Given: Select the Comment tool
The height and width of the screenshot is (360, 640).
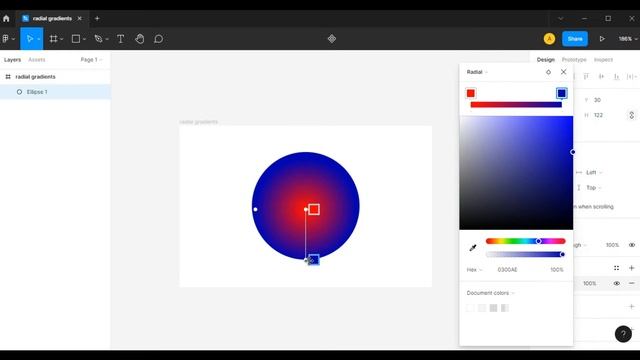Looking at the screenshot, I should tap(159, 39).
